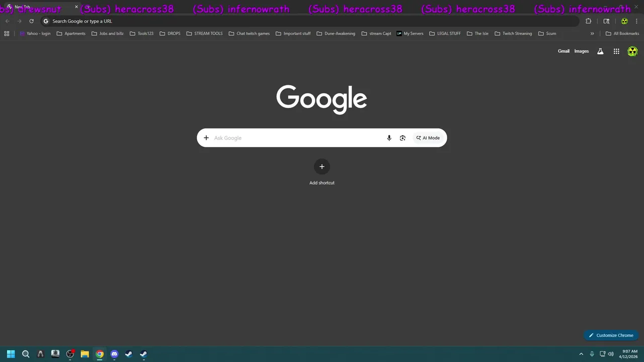Click the plus icon in the search box
644x362 pixels.
tap(206, 138)
